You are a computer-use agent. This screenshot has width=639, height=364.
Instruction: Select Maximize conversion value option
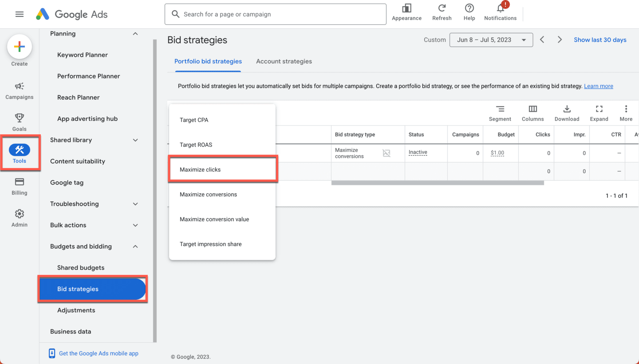[222, 219]
